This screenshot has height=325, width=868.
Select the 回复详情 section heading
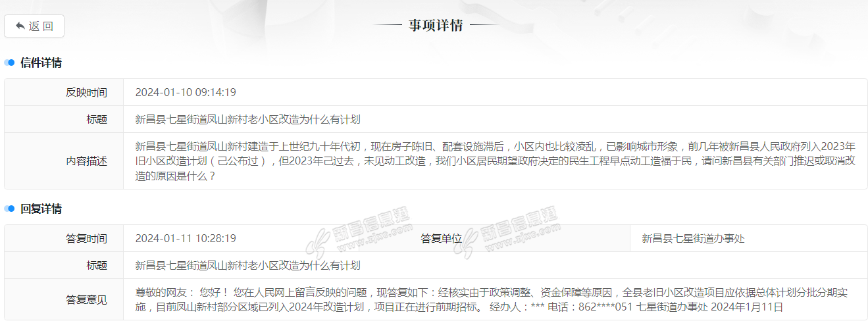pos(41,209)
